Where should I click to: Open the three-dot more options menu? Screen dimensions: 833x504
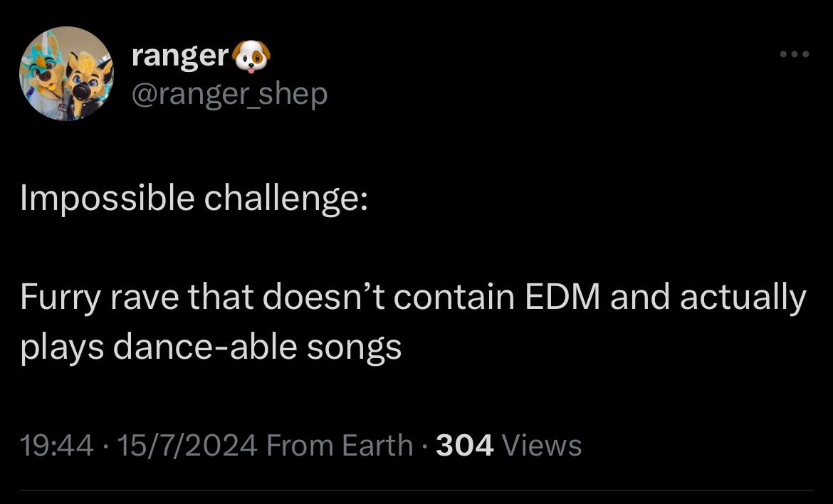(x=794, y=55)
